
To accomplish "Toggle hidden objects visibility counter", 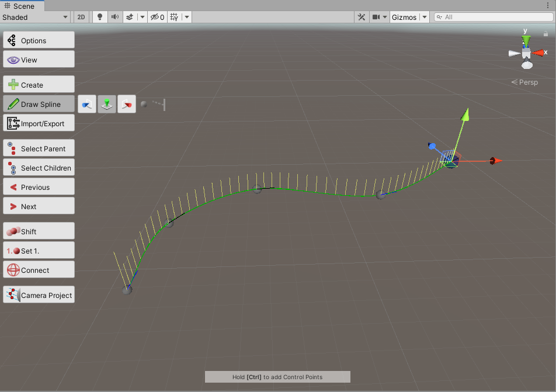I will pos(158,17).
